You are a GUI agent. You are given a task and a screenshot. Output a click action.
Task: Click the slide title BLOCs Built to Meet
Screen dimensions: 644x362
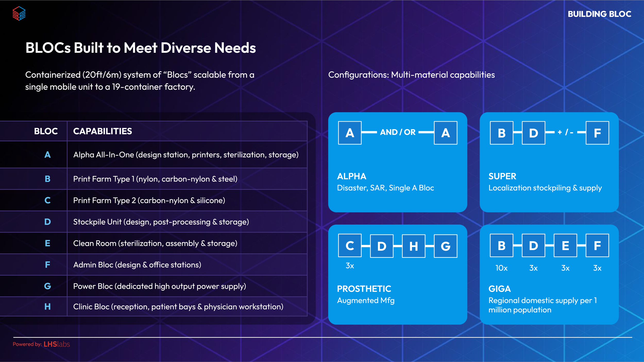pyautogui.click(x=140, y=48)
